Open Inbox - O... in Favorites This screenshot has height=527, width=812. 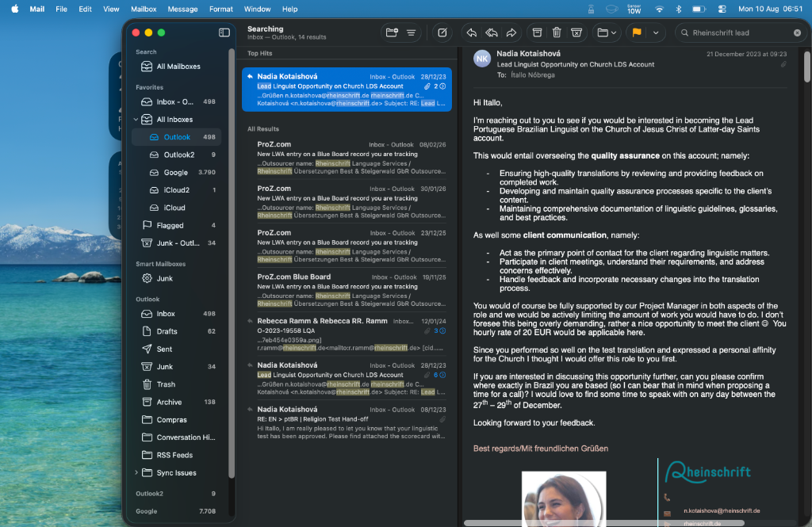178,101
